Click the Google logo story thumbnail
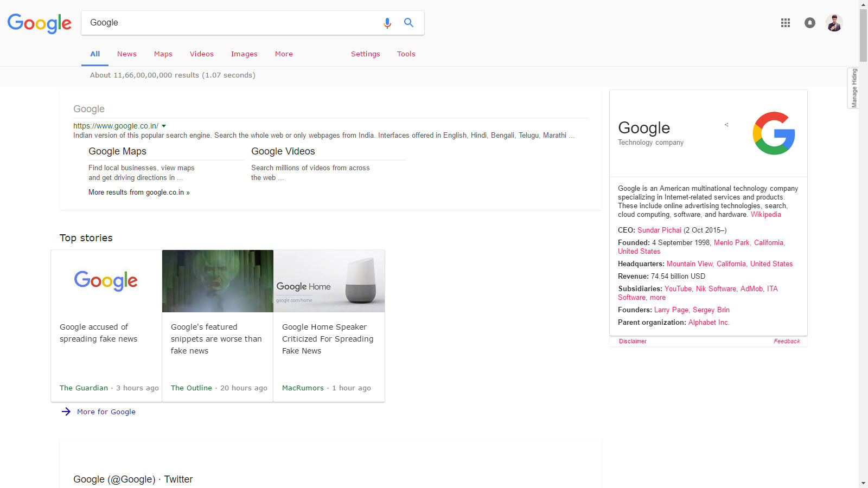Image resolution: width=868 pixels, height=488 pixels. tap(106, 281)
